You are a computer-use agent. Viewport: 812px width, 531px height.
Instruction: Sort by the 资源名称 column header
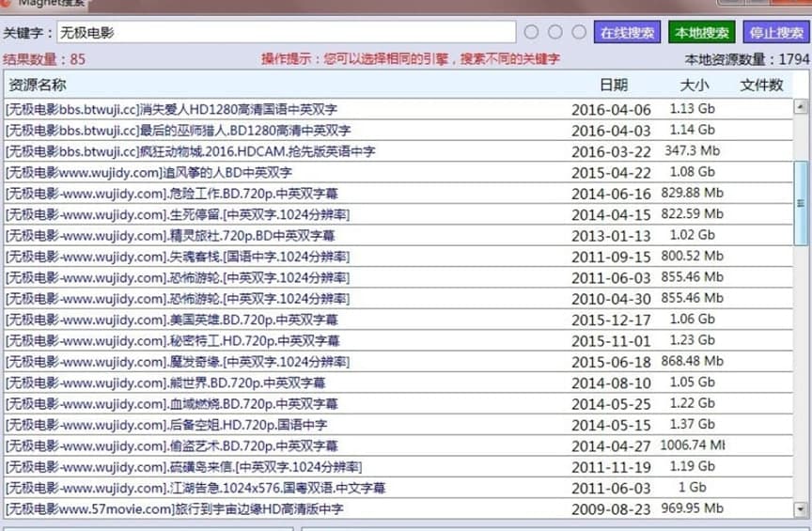point(38,85)
